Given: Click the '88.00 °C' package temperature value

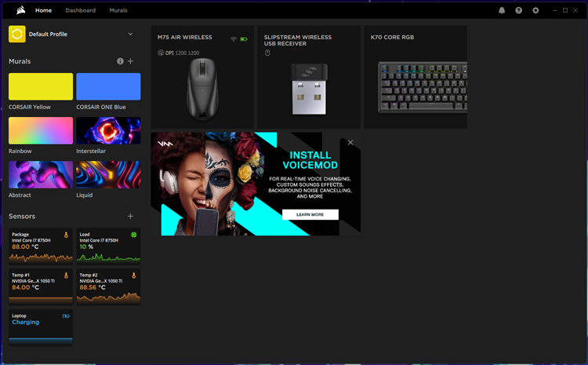Looking at the screenshot, I should click(25, 246).
